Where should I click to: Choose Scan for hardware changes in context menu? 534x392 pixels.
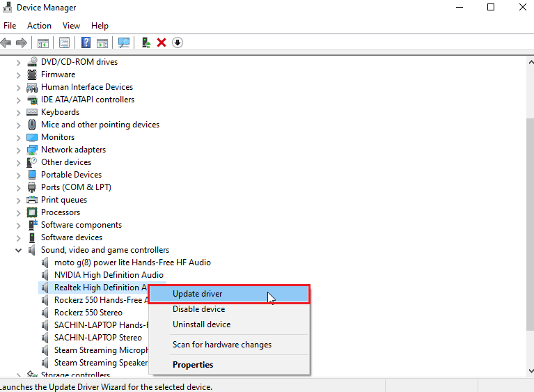tap(229, 345)
